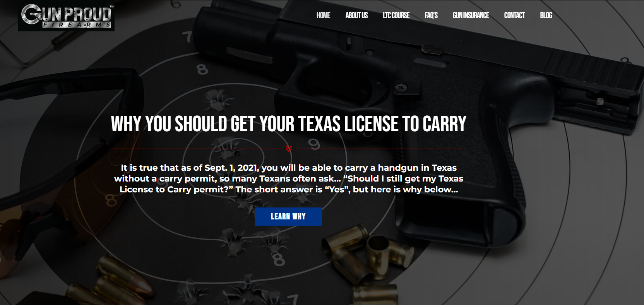
Task: Click the number 9 on the target
Action: pyautogui.click(x=314, y=144)
